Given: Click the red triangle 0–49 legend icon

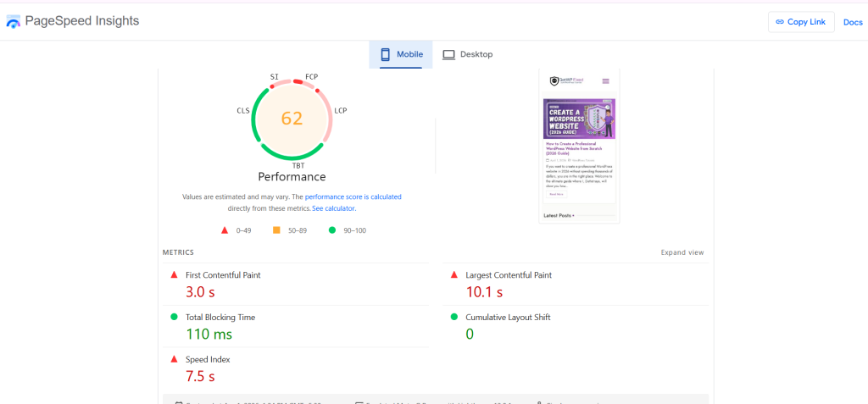Looking at the screenshot, I should pyautogui.click(x=224, y=230).
